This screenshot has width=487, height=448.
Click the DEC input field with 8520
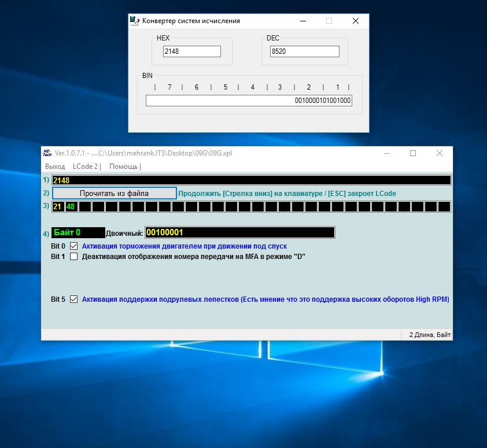point(305,51)
